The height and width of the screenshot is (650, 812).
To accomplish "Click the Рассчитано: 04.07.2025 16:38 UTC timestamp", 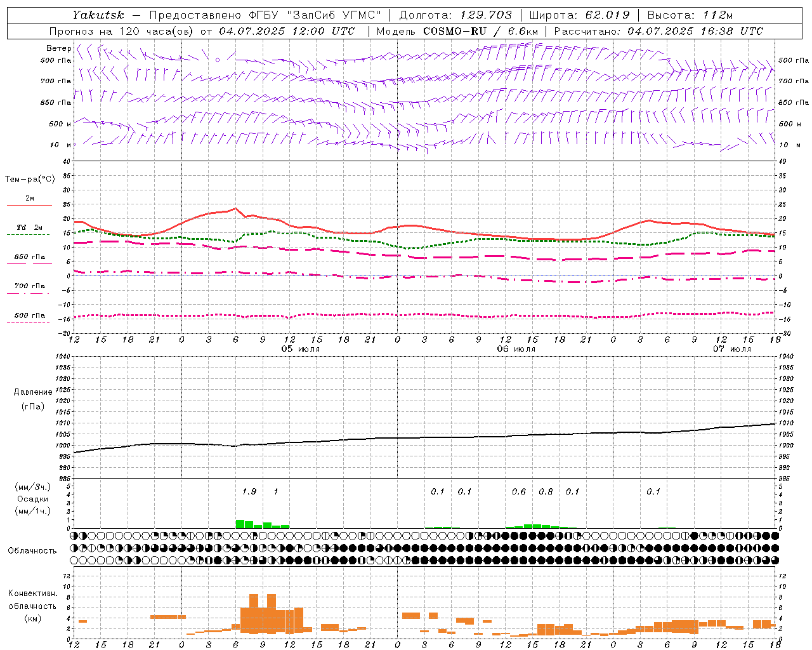I will 658,31.
